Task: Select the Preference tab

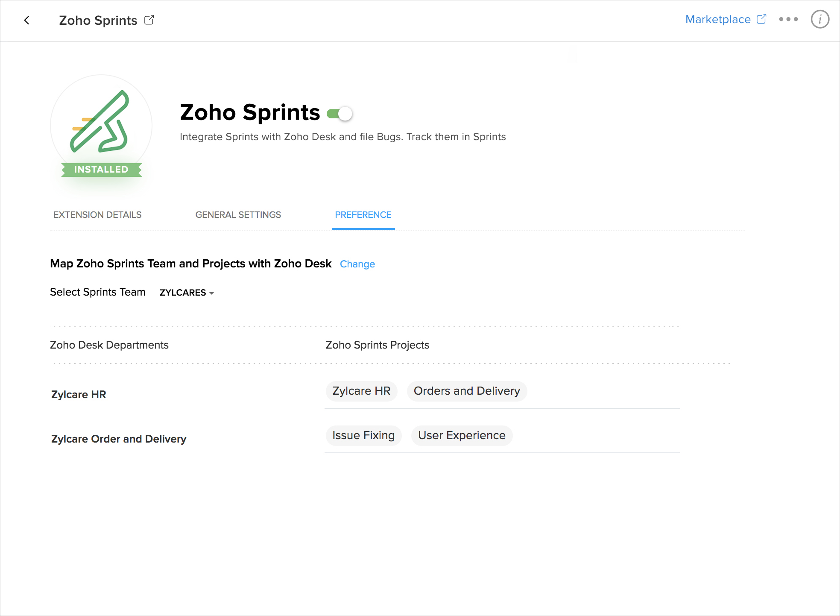Action: [x=363, y=215]
